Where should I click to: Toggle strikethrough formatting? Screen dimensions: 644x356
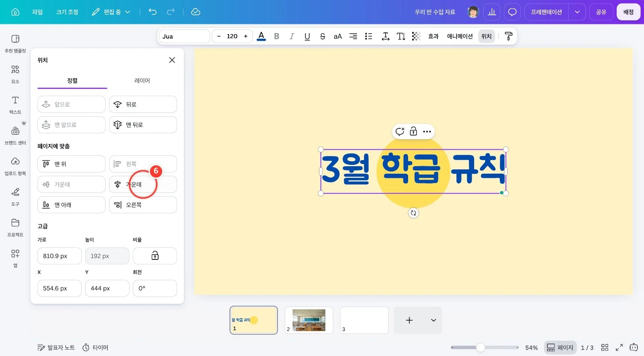[322, 36]
